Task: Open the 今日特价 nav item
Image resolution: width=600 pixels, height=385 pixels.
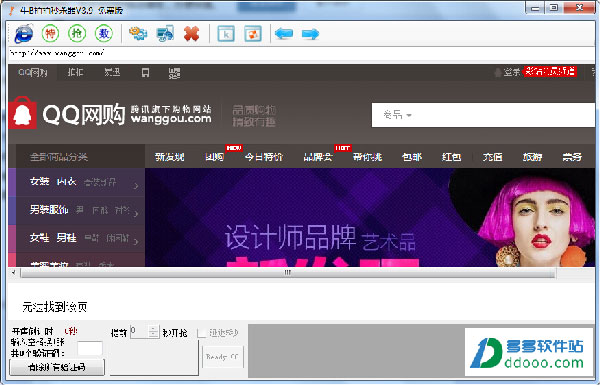Action: [264, 157]
